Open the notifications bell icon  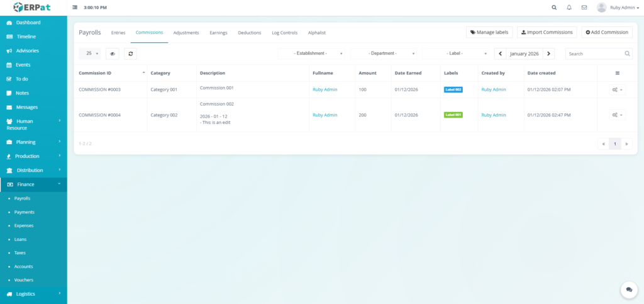coord(569,8)
